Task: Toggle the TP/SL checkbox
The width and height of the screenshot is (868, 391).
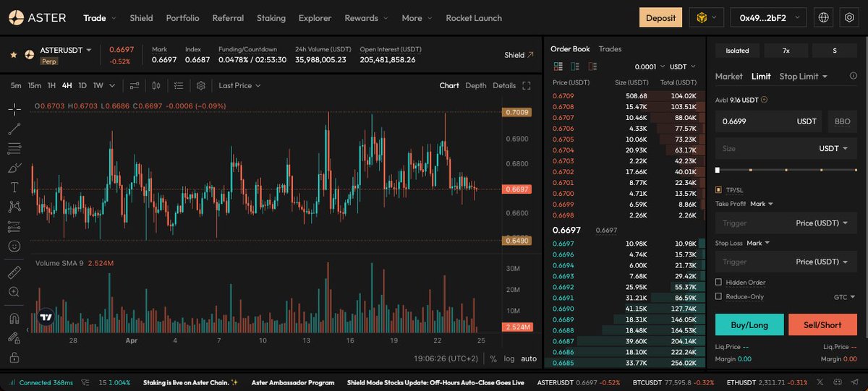Action: point(718,190)
